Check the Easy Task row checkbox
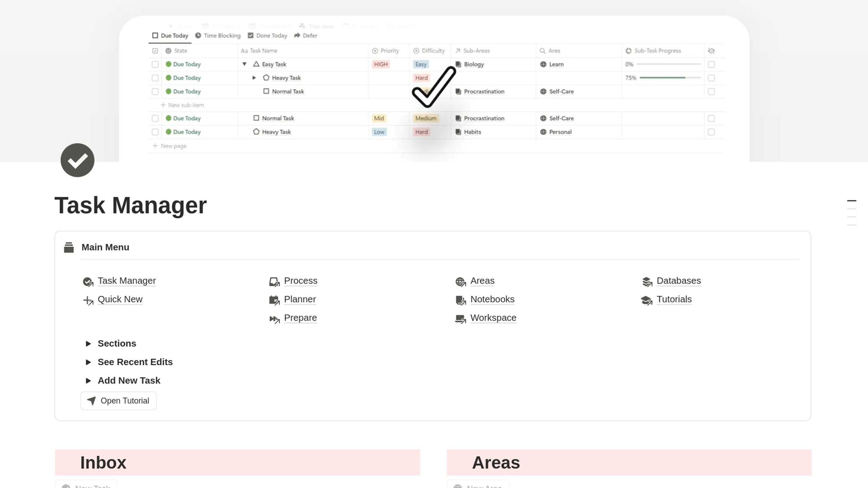The width and height of the screenshot is (868, 488). click(155, 64)
